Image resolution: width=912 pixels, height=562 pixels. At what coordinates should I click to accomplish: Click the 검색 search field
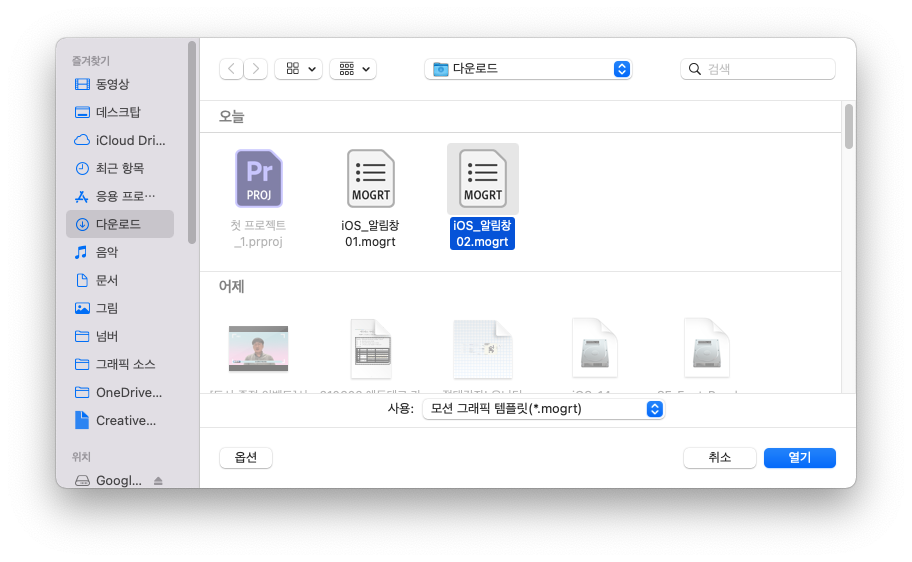[758, 69]
